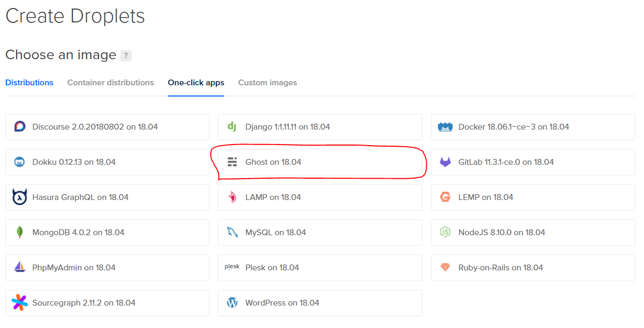The width and height of the screenshot is (644, 328).
Task: Click the GitLab fox icon
Action: [x=445, y=162]
